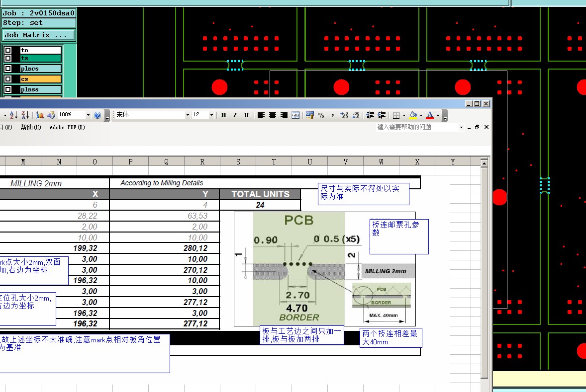Screen dimensions: 586x392
Task: Click the Drawing toolbar icon
Action: [51, 115]
